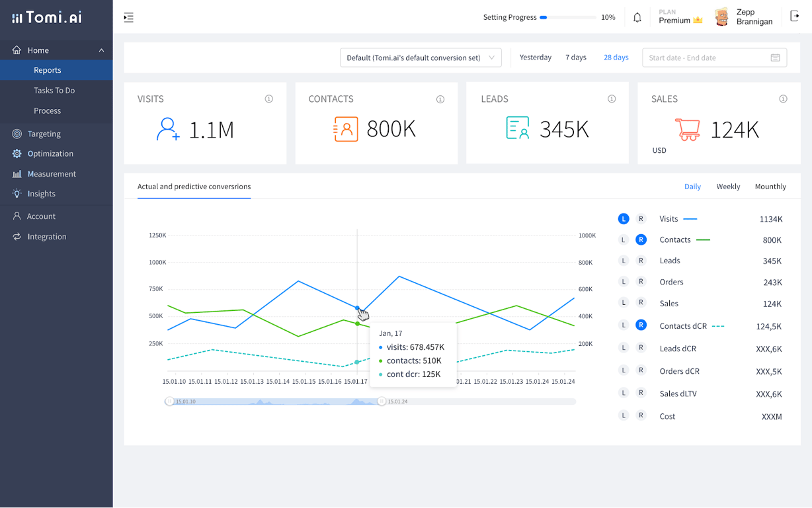Click the Measurement bar chart icon
This screenshot has height=508, width=812.
pos(17,174)
